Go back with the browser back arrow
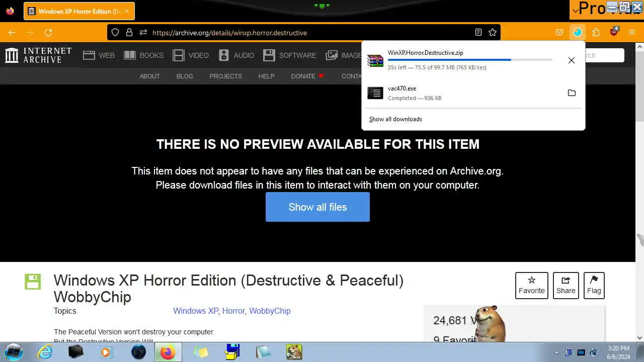This screenshot has width=644, height=362. (12, 33)
